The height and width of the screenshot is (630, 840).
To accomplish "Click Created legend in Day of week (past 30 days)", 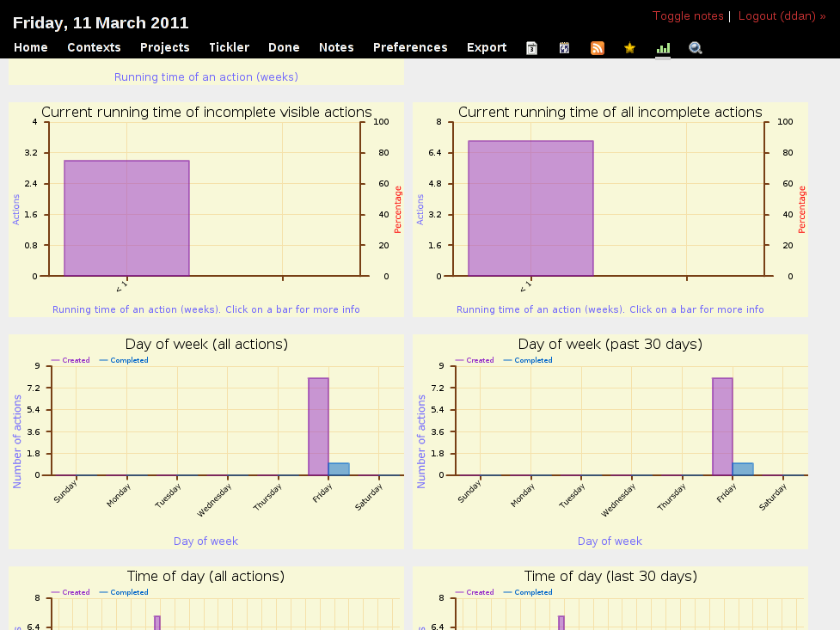I will [x=474, y=360].
